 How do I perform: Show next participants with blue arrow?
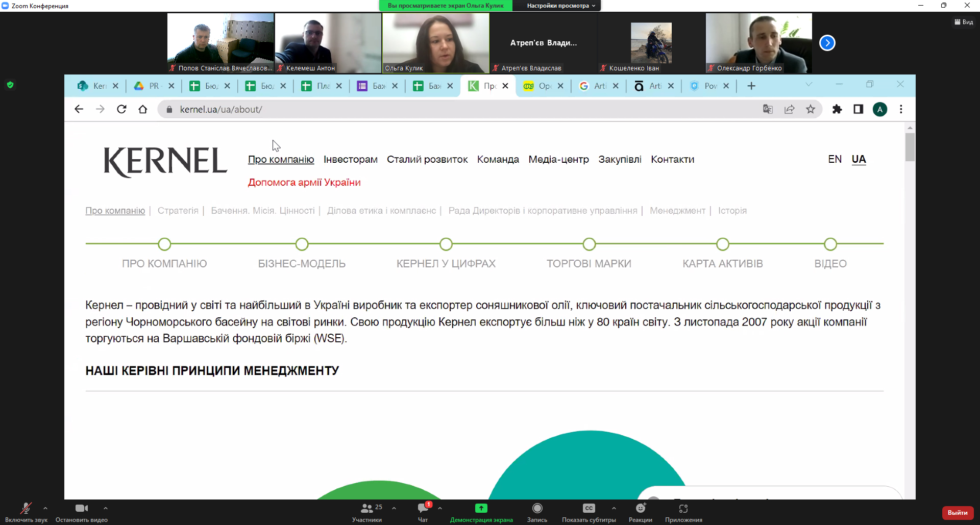point(827,43)
